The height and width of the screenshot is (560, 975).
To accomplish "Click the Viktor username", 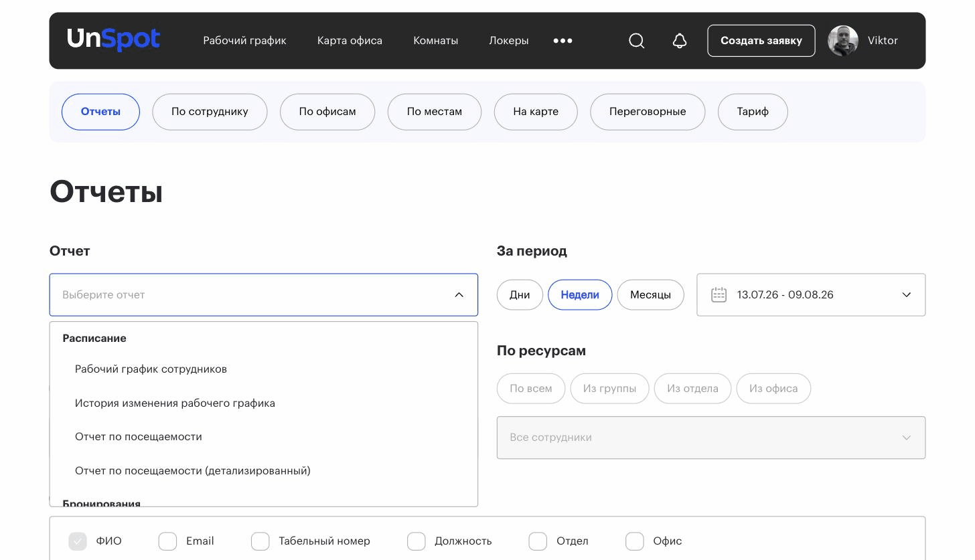I will 883,41.
